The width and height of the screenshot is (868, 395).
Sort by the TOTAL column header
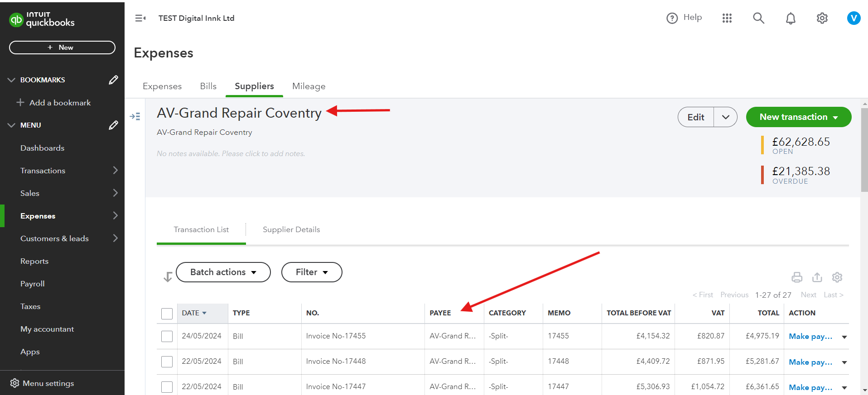tap(768, 313)
